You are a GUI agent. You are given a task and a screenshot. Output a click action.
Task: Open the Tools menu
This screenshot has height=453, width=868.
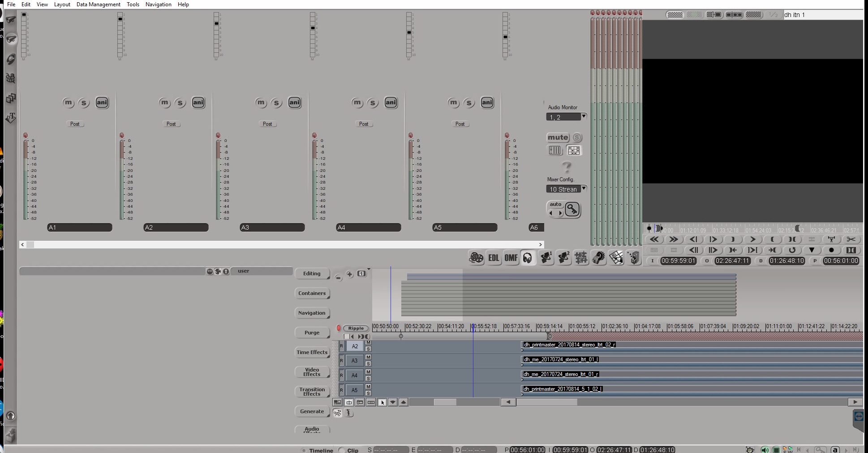point(133,4)
